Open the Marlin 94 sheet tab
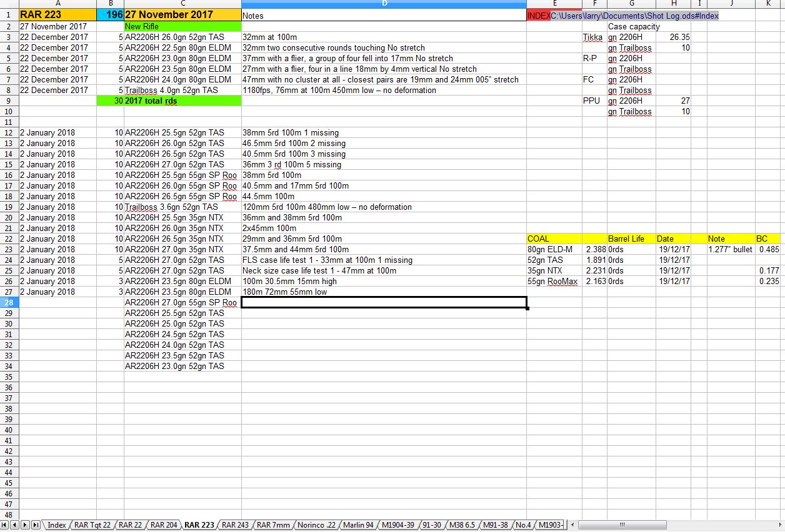This screenshot has width=785, height=532. (x=359, y=525)
